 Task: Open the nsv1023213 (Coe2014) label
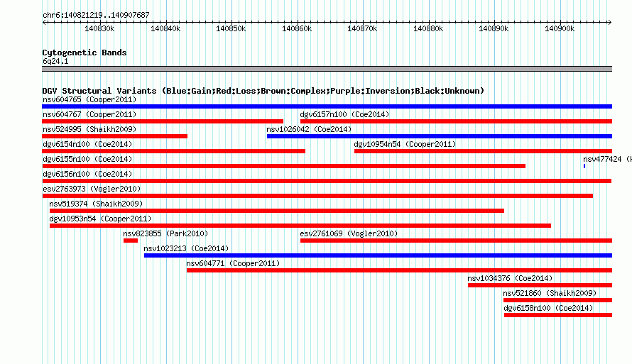186,248
